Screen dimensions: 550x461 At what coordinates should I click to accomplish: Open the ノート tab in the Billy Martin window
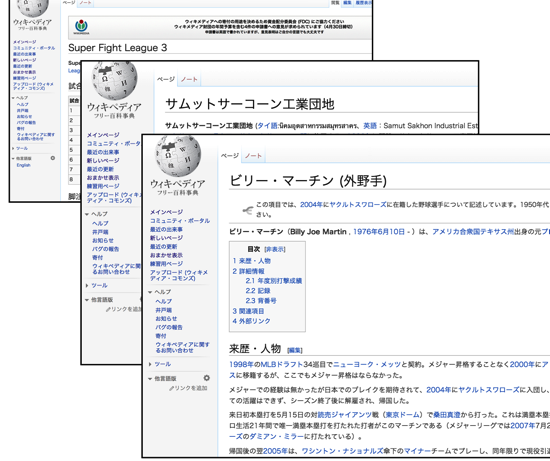point(253,155)
